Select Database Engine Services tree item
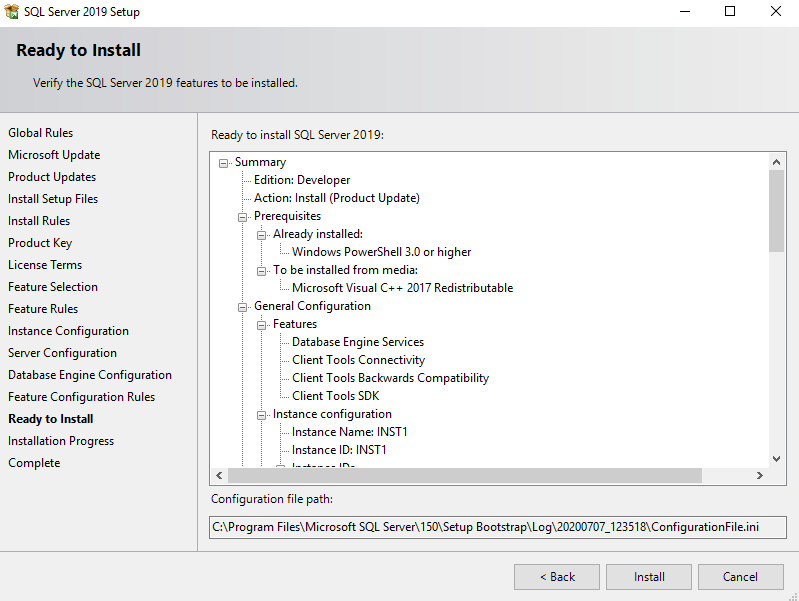The width and height of the screenshot is (799, 601). tap(357, 342)
